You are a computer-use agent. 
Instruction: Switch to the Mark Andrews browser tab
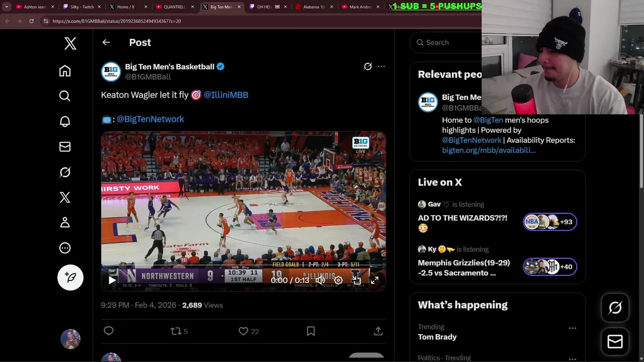pos(360,7)
